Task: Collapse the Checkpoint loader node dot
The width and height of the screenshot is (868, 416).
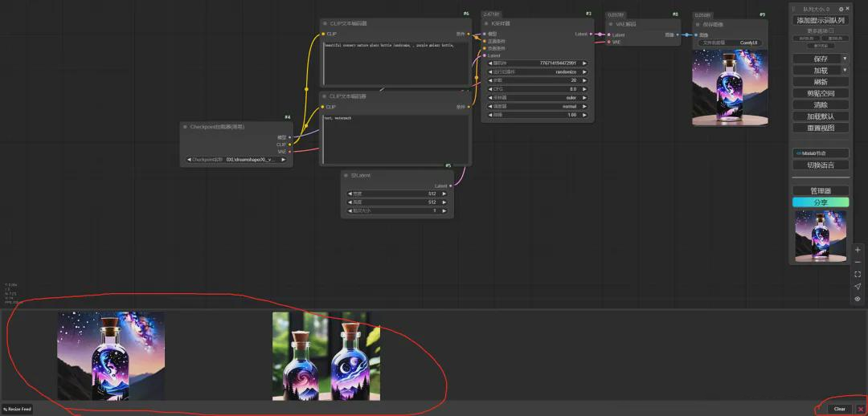Action: coord(185,127)
